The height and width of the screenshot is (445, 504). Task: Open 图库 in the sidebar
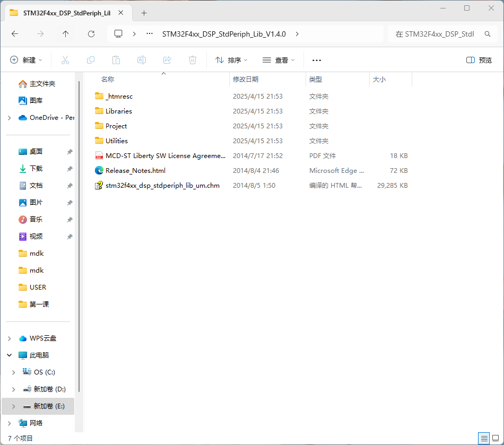36,101
